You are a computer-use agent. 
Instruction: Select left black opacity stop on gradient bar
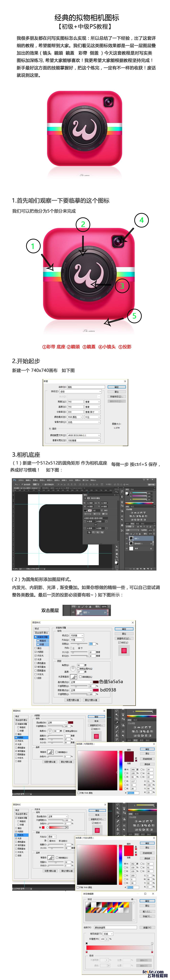87,944
